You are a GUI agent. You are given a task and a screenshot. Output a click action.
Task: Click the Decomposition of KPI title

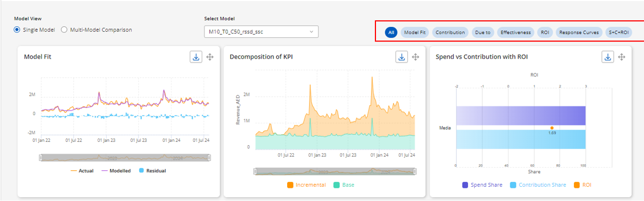[x=261, y=57]
